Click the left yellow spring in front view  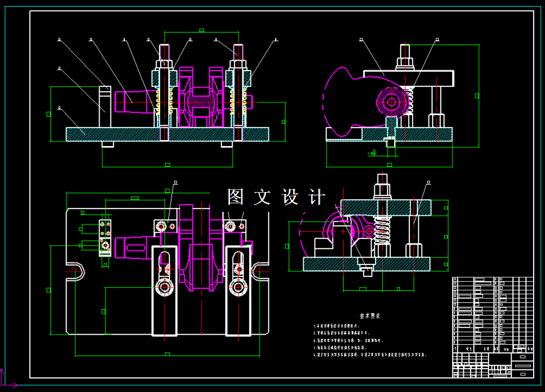(158, 101)
